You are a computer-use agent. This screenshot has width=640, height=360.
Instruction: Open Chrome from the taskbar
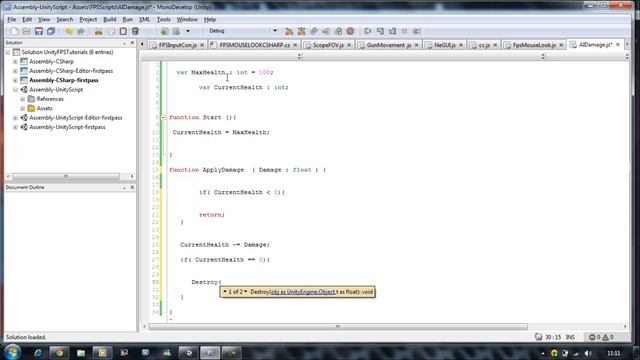[x=59, y=353]
